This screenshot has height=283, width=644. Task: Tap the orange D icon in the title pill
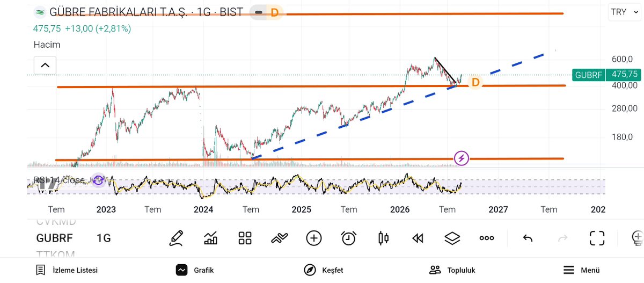(x=274, y=12)
